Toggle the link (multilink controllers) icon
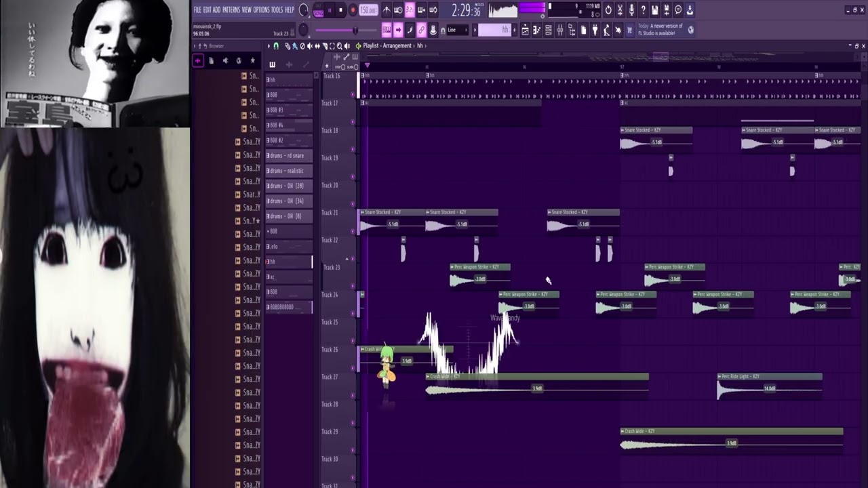Viewport: 868px width, 488px height. (x=421, y=30)
